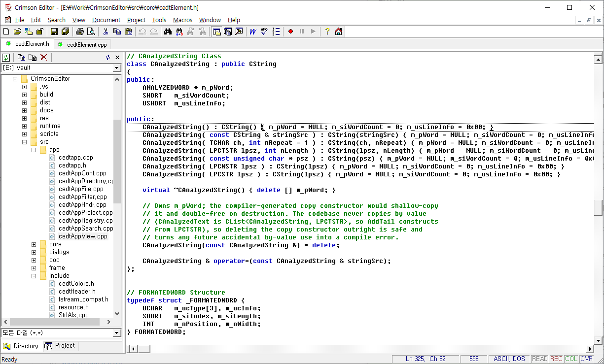Click the home page house icon
This screenshot has width=604, height=364.
pos(339,32)
